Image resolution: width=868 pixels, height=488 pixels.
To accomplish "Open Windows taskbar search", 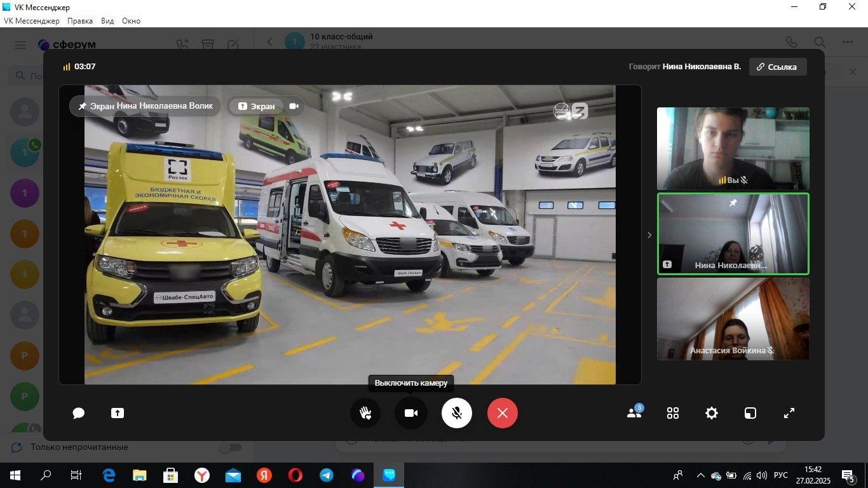I will click(46, 475).
